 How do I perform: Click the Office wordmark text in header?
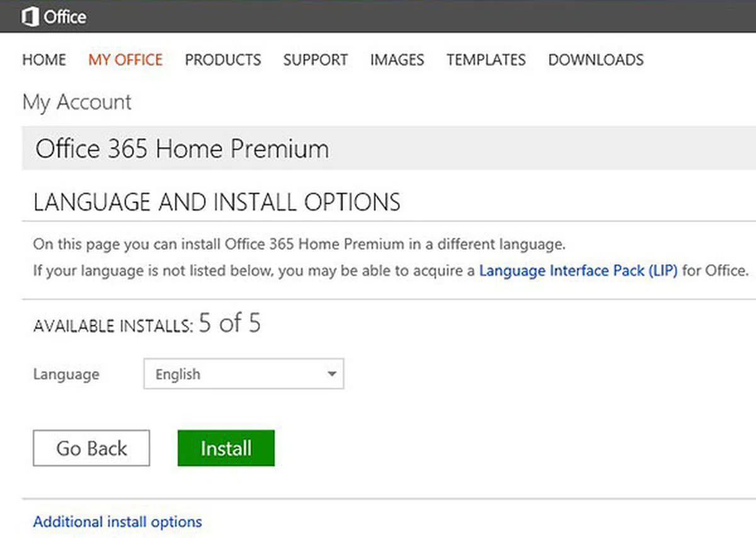click(x=65, y=17)
